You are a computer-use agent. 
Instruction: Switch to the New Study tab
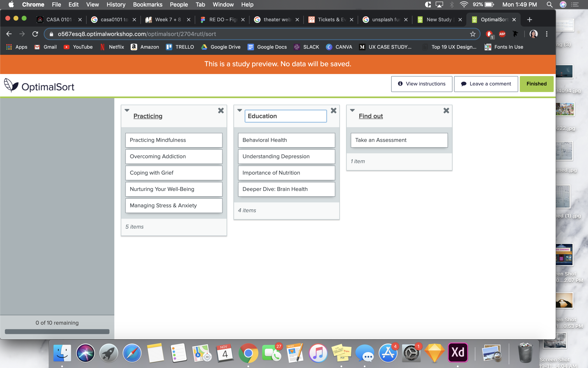pyautogui.click(x=438, y=20)
